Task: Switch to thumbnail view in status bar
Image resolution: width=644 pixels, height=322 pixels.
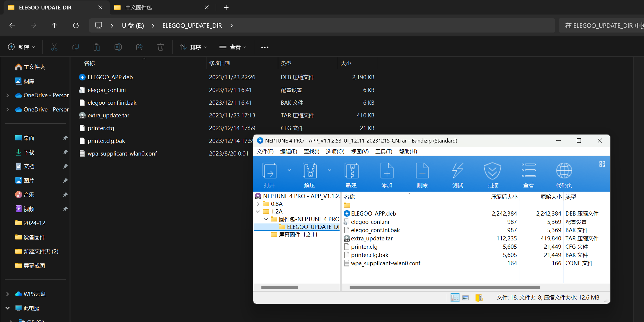Action: 465,298
